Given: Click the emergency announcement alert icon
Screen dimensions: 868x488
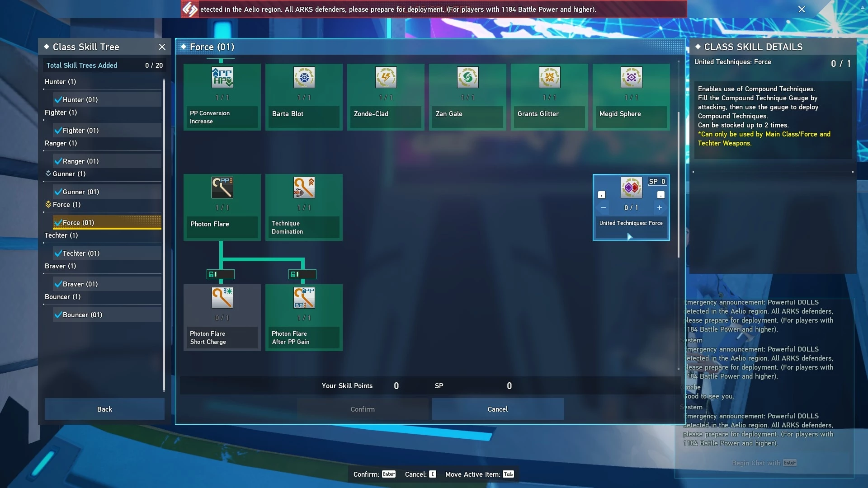Looking at the screenshot, I should [x=190, y=9].
